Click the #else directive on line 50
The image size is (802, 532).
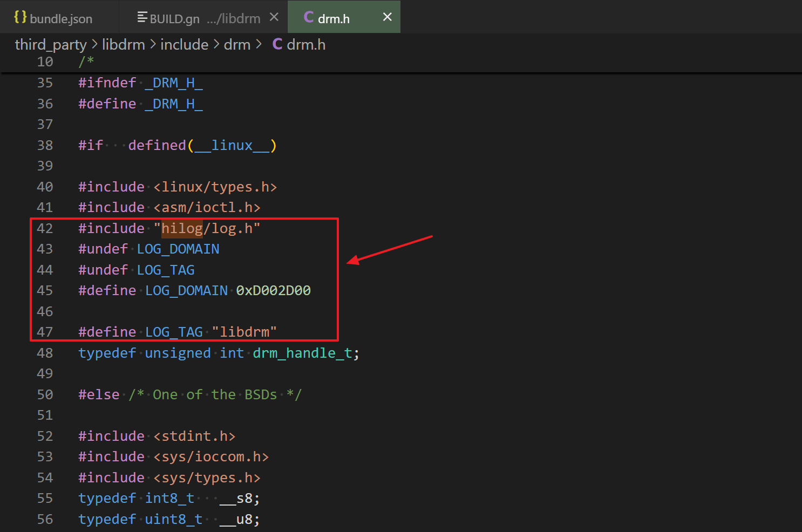99,395
